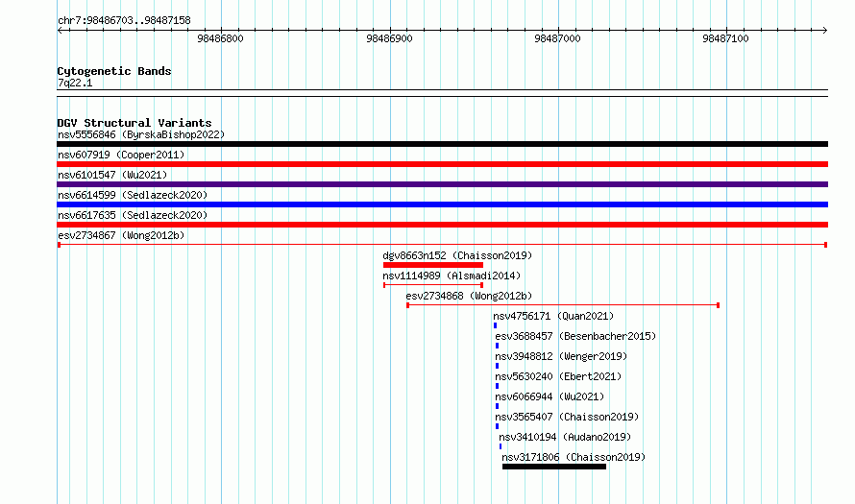
Task: Click the nsv6617635 (Sedlazeck2020) label
Action: click(133, 215)
